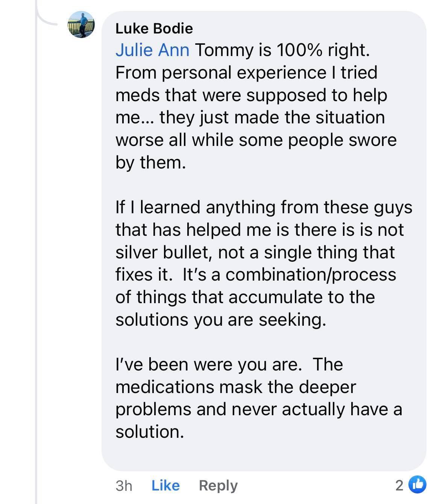The width and height of the screenshot is (440, 504).
Task: Click the final word 'solution.'
Action: point(150,432)
